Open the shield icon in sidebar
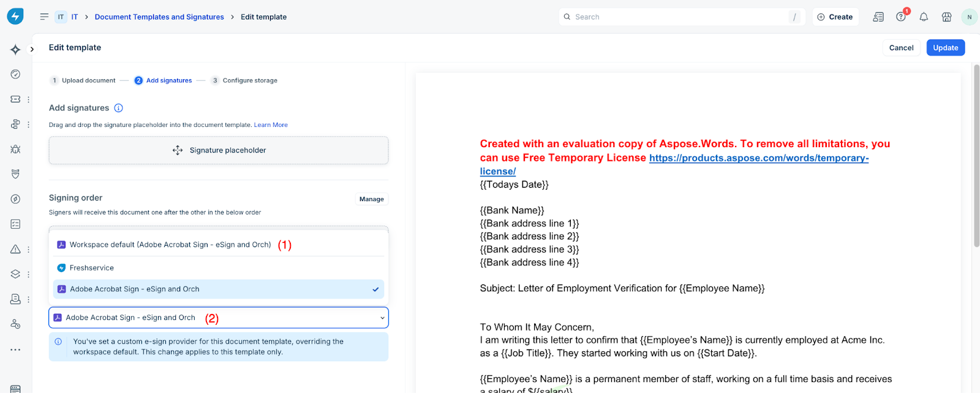Screen dimensions: 980x393 [x=15, y=174]
